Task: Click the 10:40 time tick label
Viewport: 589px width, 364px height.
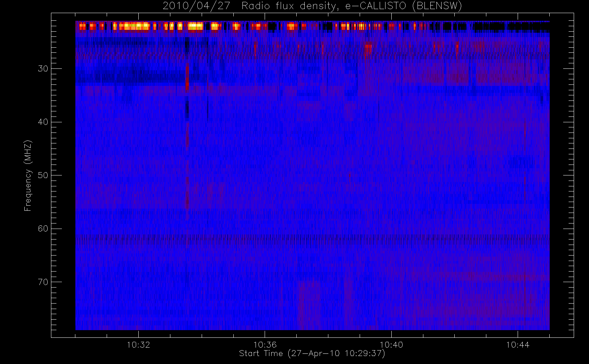Action: (391, 345)
